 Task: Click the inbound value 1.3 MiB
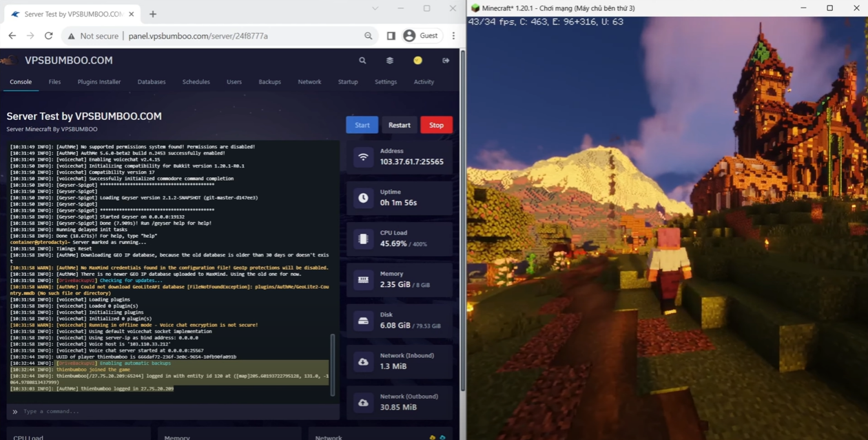(393, 366)
